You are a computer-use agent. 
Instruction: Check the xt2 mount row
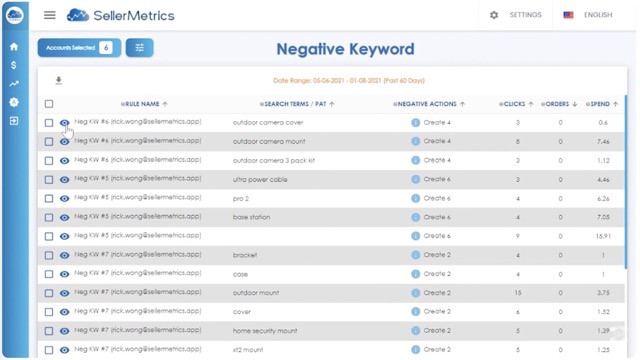(x=49, y=350)
